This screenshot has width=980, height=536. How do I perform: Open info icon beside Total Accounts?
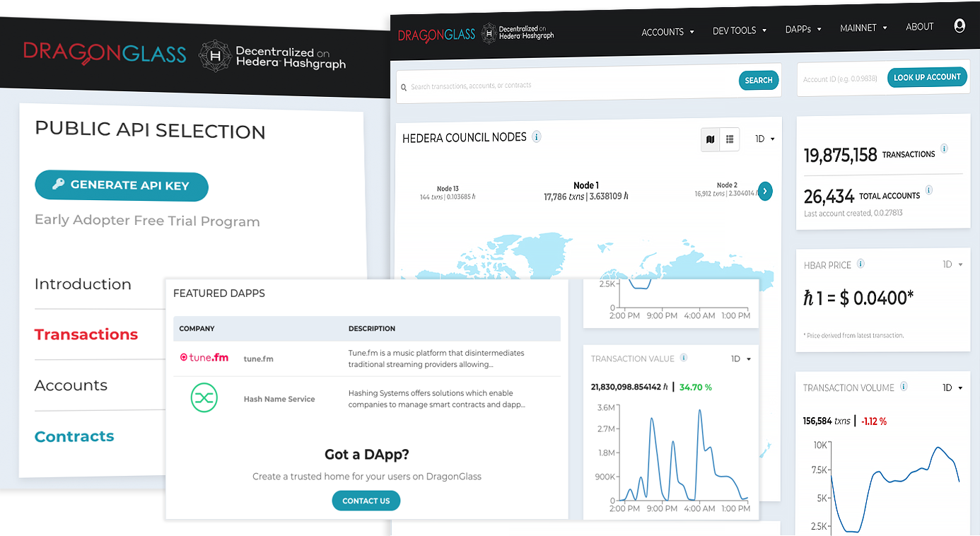click(x=929, y=190)
